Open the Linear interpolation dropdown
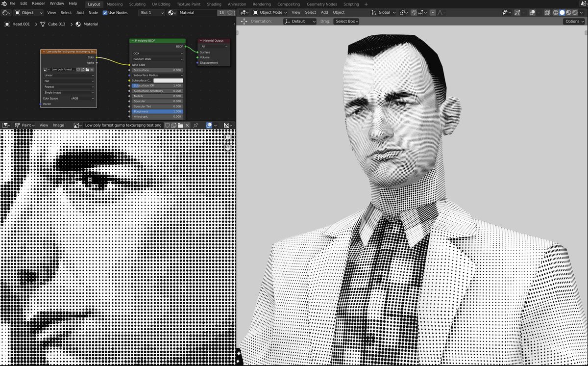 click(x=69, y=76)
